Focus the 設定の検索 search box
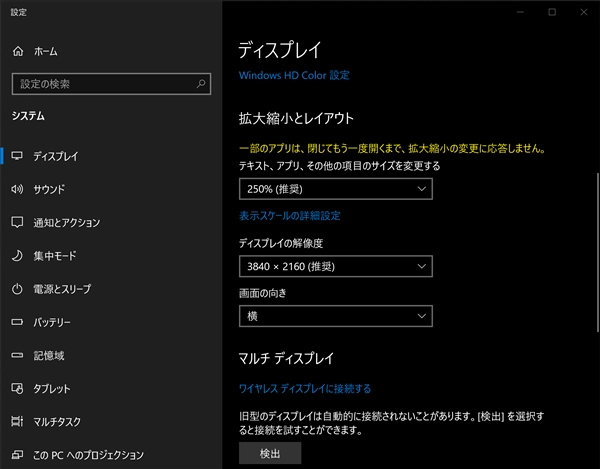 pos(111,84)
